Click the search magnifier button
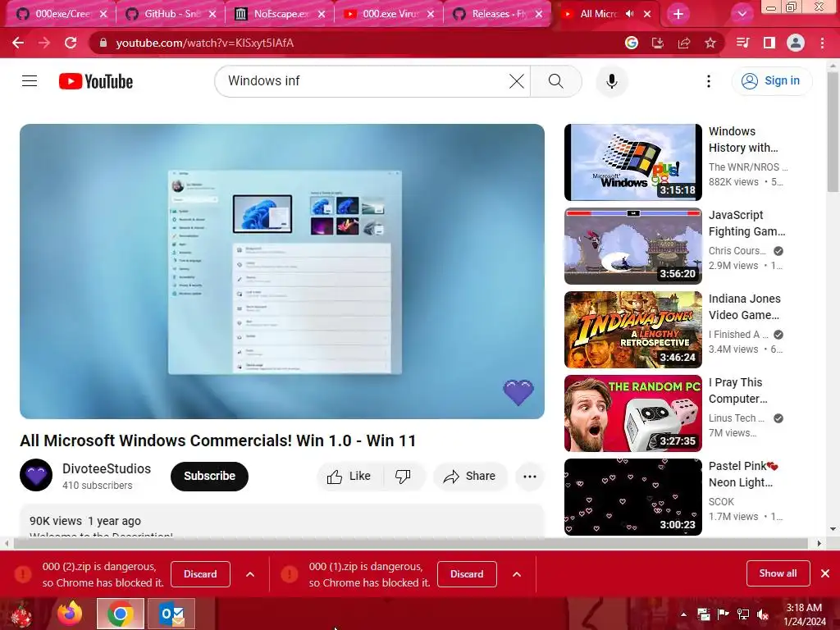This screenshot has height=630, width=840. (x=556, y=81)
